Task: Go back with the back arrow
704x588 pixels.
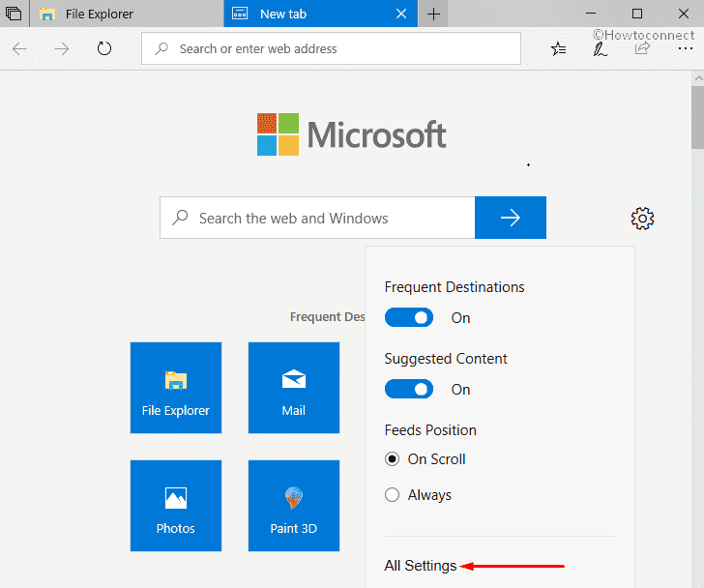Action: pyautogui.click(x=19, y=48)
